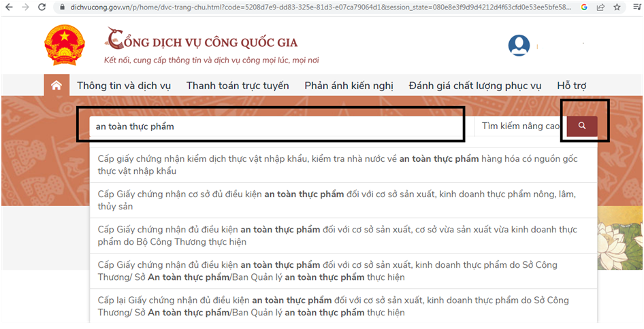Open the 'Hỗ trợ' menu
Image resolution: width=644 pixels, height=329 pixels.
click(571, 86)
